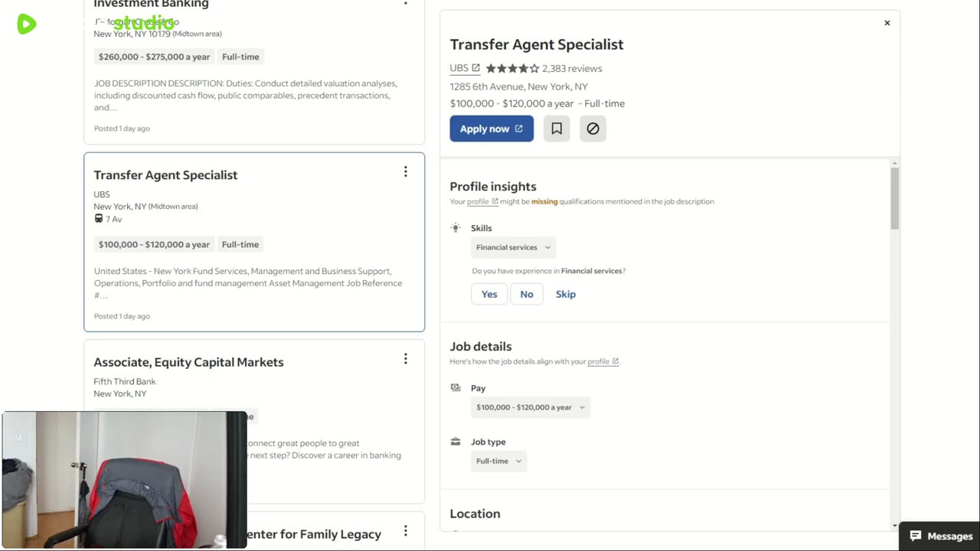Screen dimensions: 980x551
Task: Click 1285 6th Avenue address text
Action: (519, 86)
